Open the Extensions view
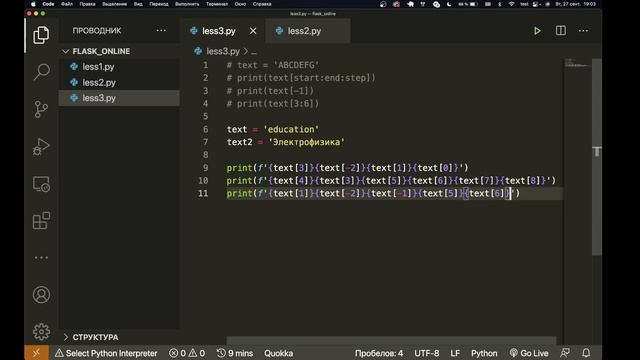 (41, 221)
